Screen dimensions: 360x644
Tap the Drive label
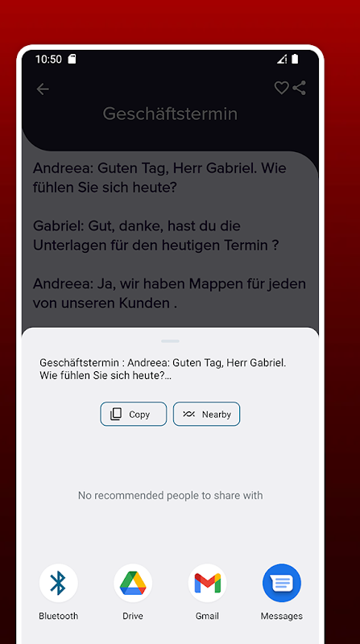tap(133, 616)
